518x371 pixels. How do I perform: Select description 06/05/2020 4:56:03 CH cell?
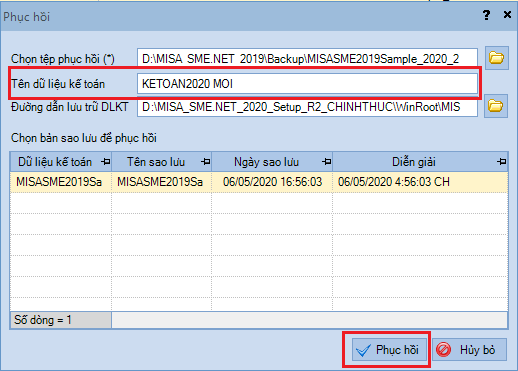pyautogui.click(x=420, y=182)
